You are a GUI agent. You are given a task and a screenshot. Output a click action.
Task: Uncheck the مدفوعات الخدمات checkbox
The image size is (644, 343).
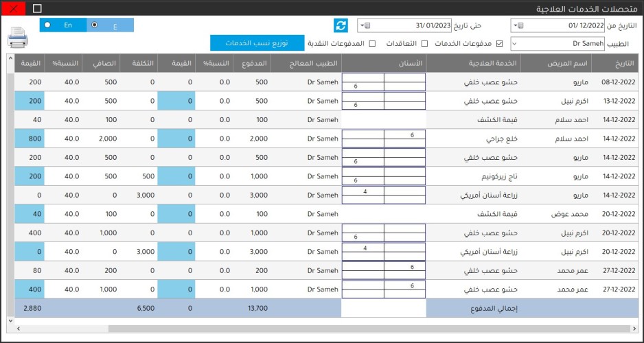point(499,44)
